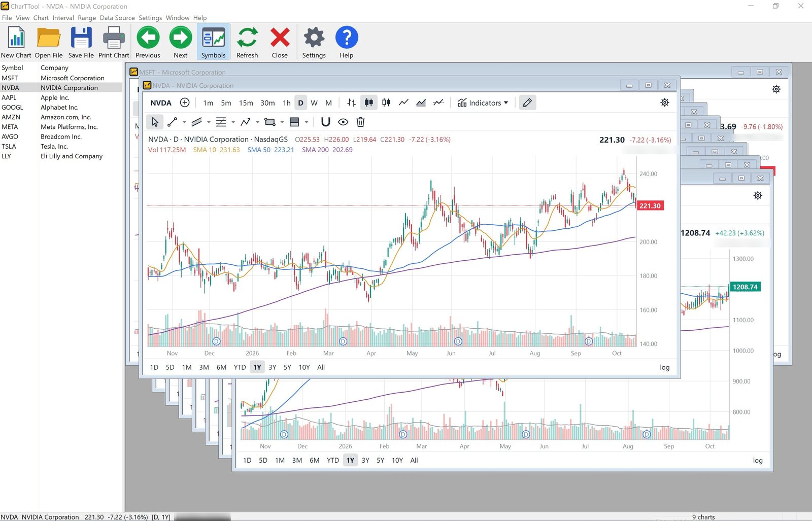
Task: Toggle drawings visibility eye icon
Action: tap(343, 122)
